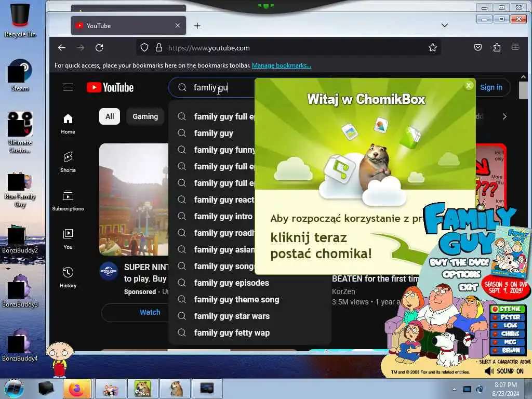Bookmark this page with the star icon
This screenshot has height=399, width=532.
pos(433,47)
